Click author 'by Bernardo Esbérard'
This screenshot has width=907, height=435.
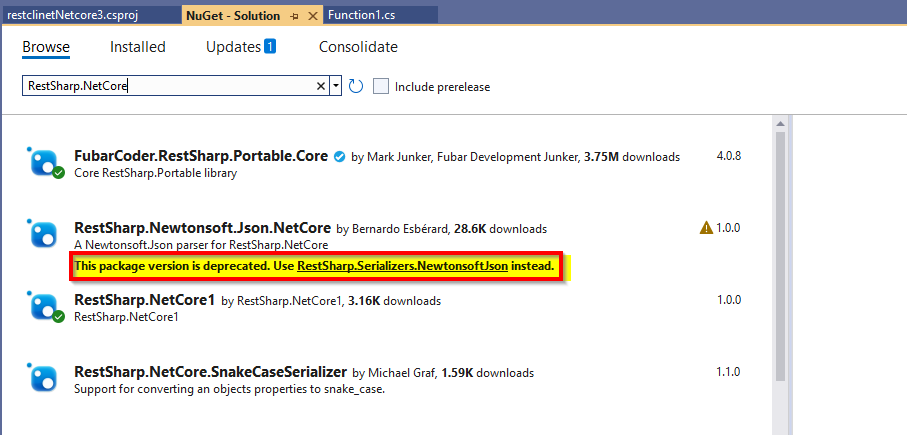coord(393,229)
